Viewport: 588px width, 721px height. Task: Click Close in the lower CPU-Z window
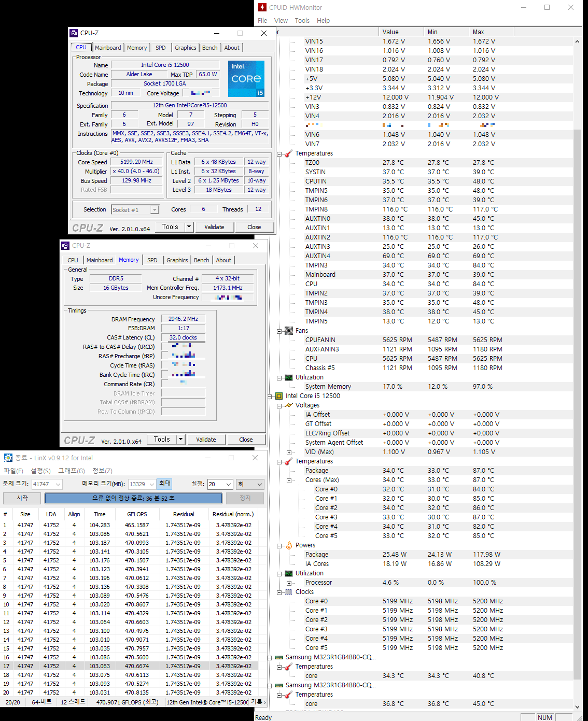[x=246, y=440]
